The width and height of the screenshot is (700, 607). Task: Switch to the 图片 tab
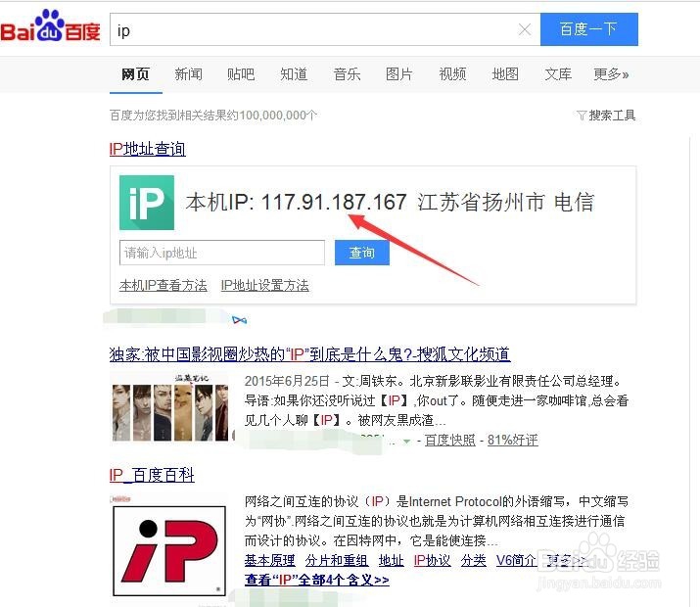(x=399, y=74)
